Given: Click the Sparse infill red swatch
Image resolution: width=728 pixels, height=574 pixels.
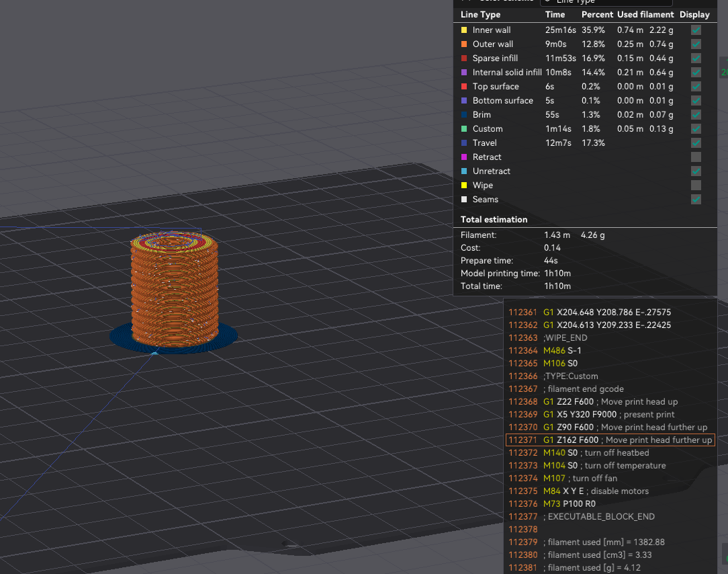Looking at the screenshot, I should [464, 58].
